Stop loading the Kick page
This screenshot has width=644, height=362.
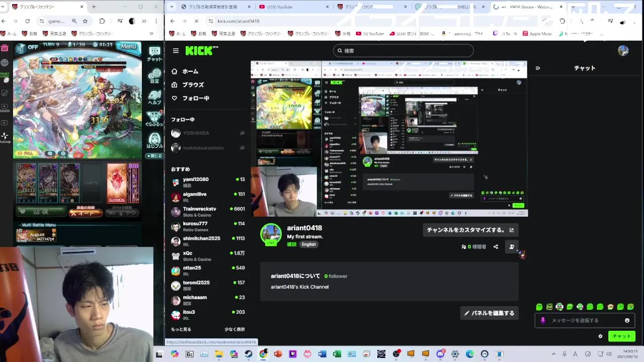point(197,21)
